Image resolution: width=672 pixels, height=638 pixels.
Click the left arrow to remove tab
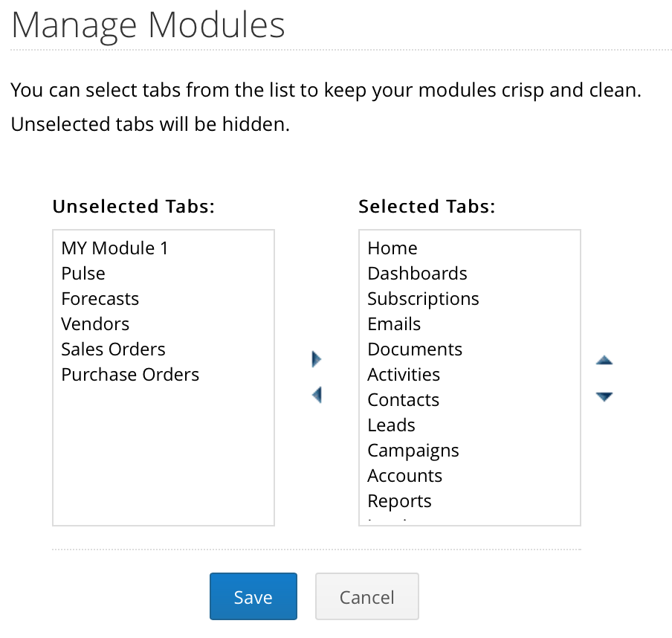317,395
